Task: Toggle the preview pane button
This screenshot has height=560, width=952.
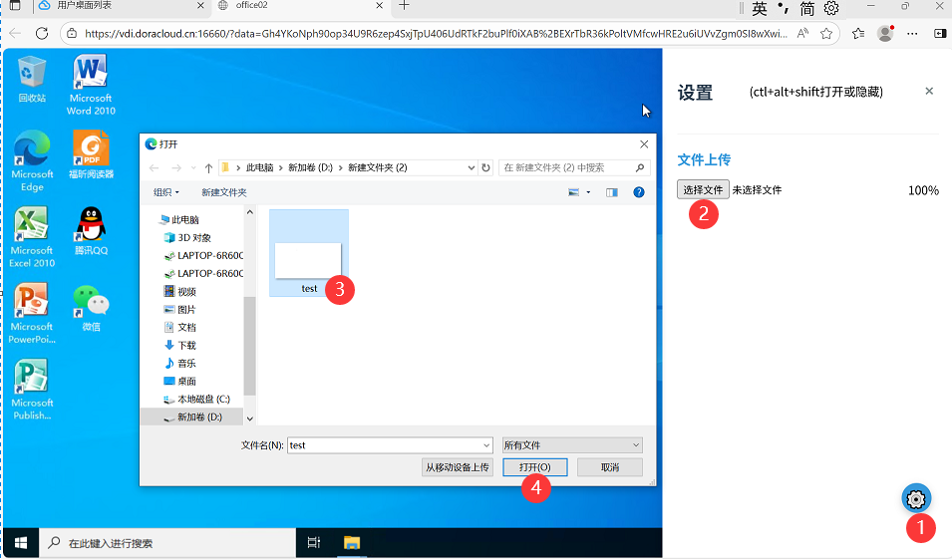Action: pyautogui.click(x=612, y=192)
